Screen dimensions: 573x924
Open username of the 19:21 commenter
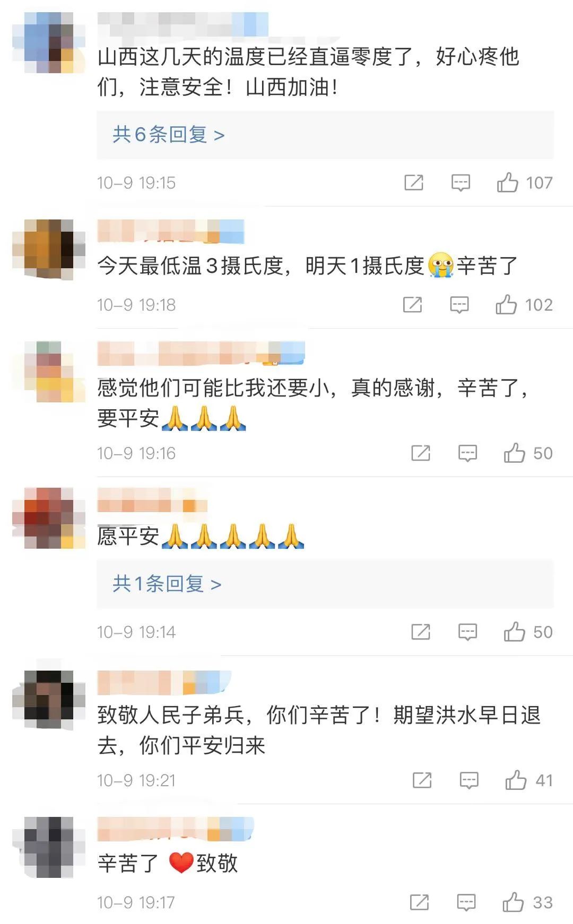point(164,682)
